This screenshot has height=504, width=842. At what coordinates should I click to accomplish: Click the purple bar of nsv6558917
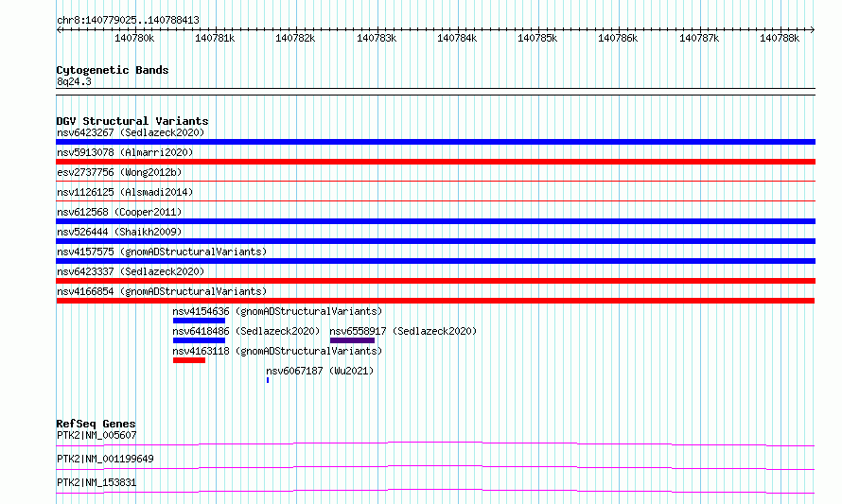pos(352,340)
